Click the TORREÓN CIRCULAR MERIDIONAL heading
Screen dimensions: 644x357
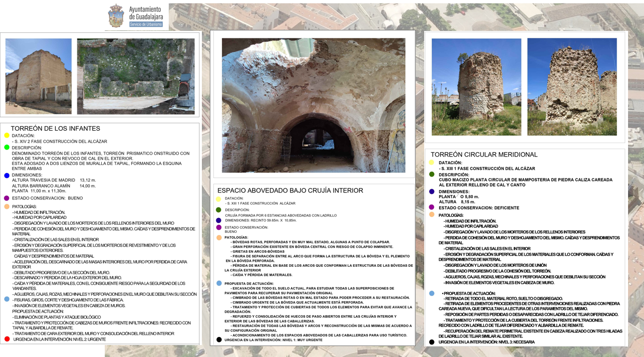tap(483, 155)
